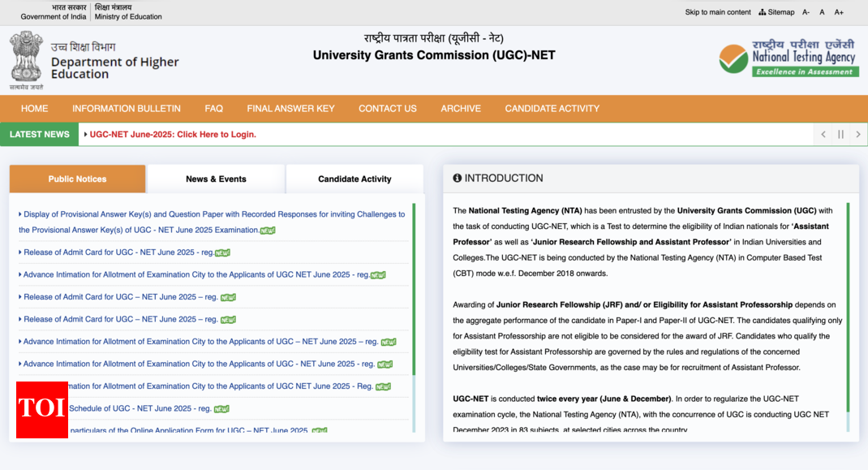868x470 pixels.
Task: Open Advance Intimation notice ending "2025 - Reg."
Action: [221, 386]
